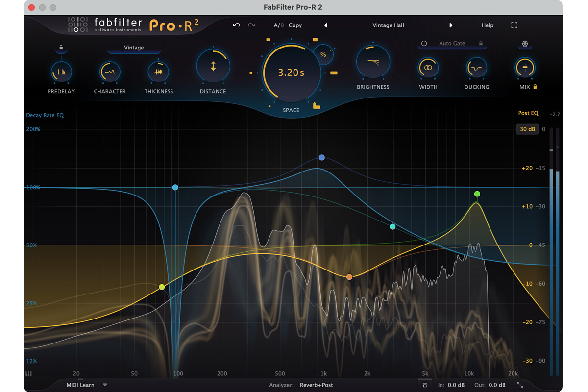Click the Copy button
The height and width of the screenshot is (392, 588).
coord(295,25)
